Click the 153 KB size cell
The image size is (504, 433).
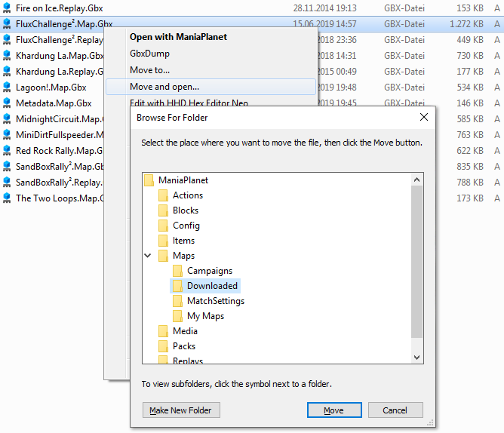tap(470, 8)
